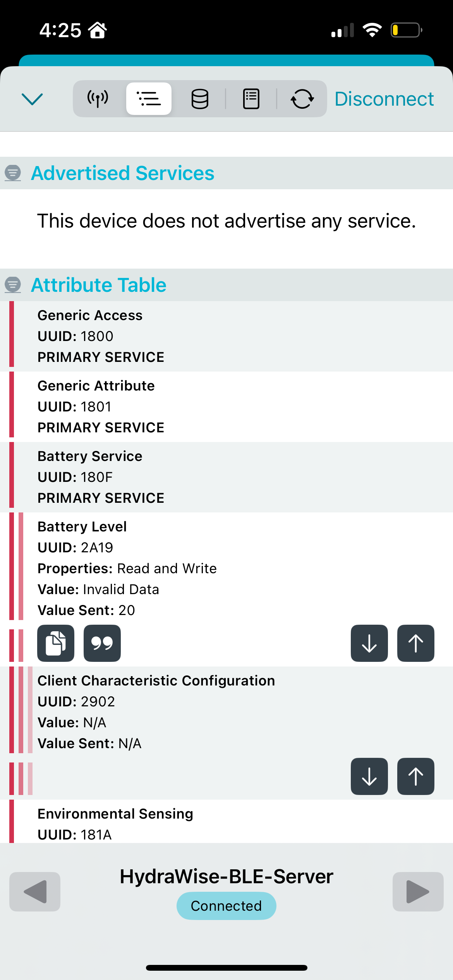Switch to the advertisement antenna tab
The width and height of the screenshot is (453, 980).
[98, 99]
